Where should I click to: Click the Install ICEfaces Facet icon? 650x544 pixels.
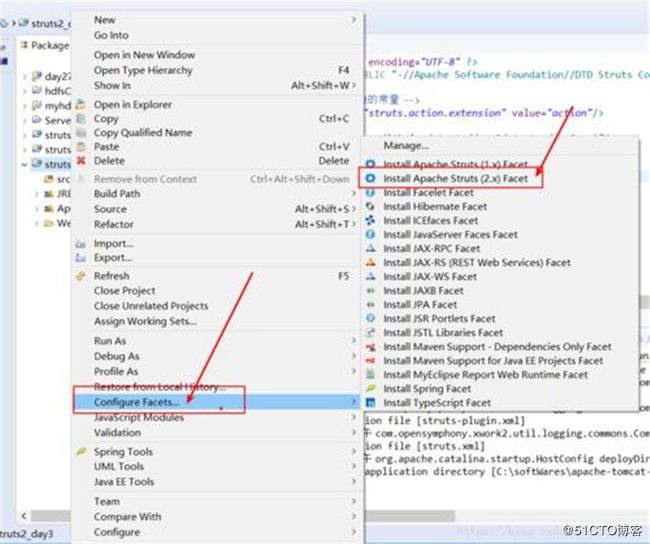coord(370,220)
